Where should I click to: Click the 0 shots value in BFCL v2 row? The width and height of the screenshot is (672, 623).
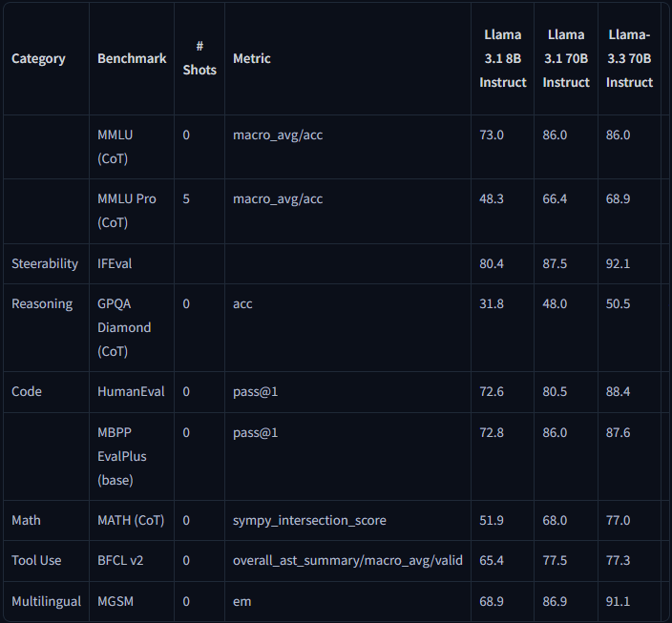[186, 560]
